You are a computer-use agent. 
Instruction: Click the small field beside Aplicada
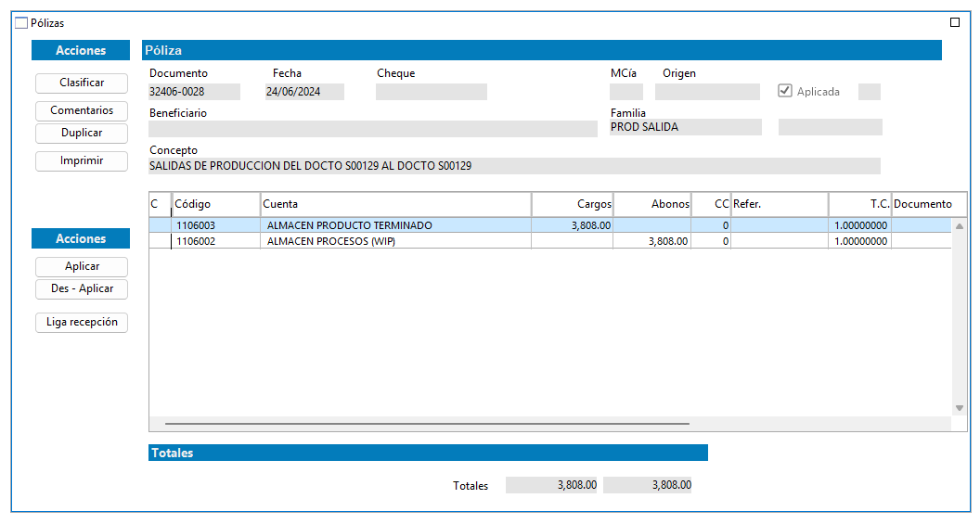coord(870,92)
